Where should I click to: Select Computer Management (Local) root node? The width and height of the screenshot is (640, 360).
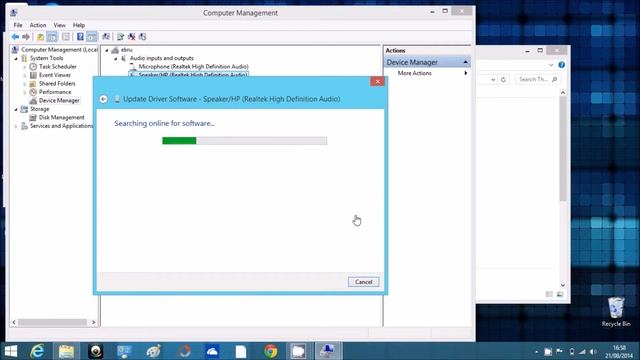(x=60, y=49)
